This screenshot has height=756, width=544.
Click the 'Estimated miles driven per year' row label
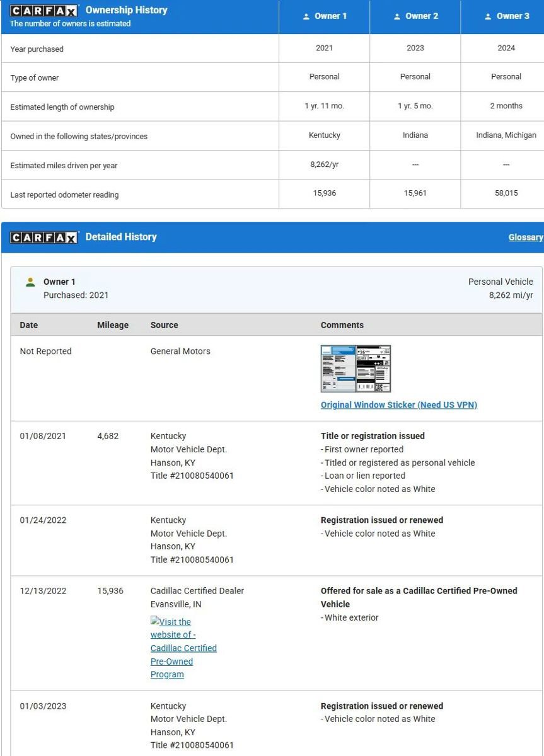[64, 166]
